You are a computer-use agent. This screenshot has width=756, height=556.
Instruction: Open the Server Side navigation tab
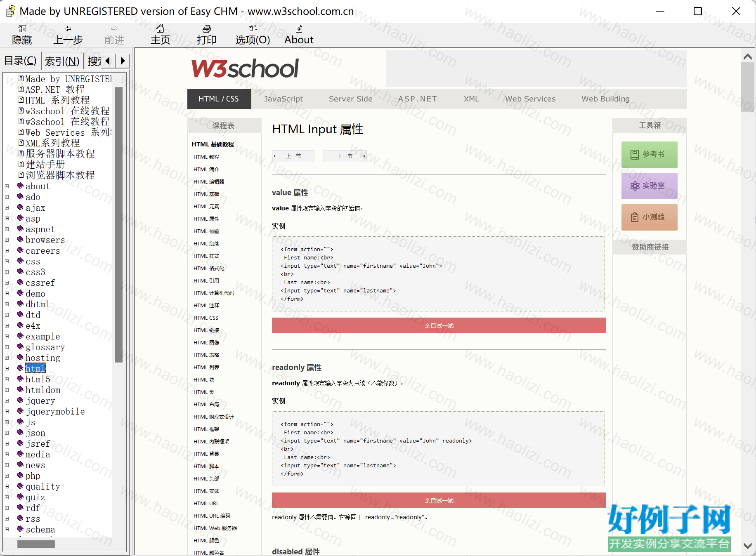[350, 99]
